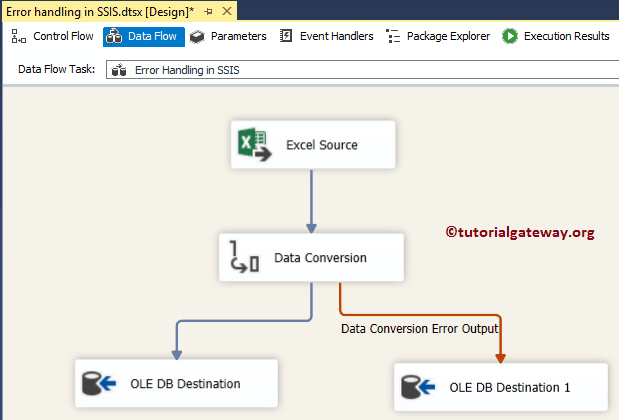
Task: Open the Package Explorer tab
Action: point(448,36)
